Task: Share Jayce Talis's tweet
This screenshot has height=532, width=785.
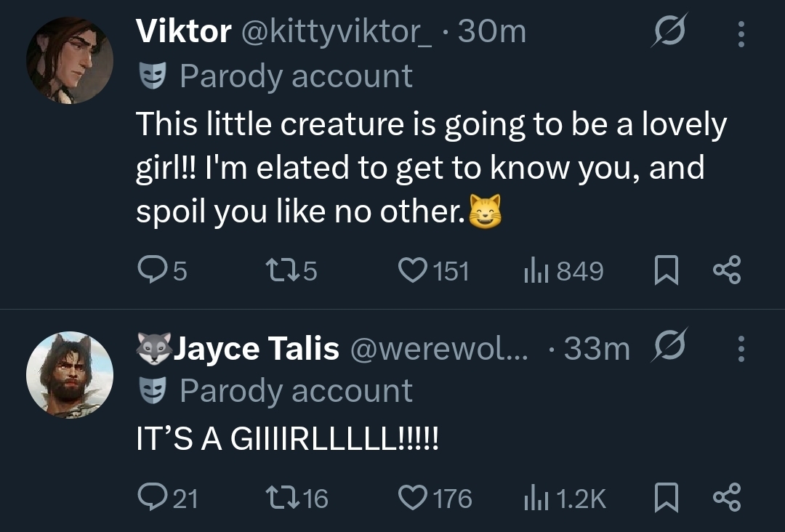Action: (x=726, y=498)
